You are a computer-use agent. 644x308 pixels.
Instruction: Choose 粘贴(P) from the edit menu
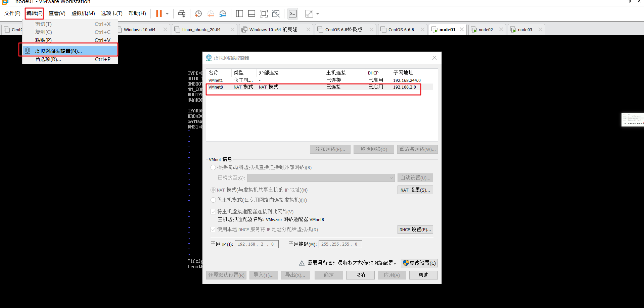[x=70, y=40]
